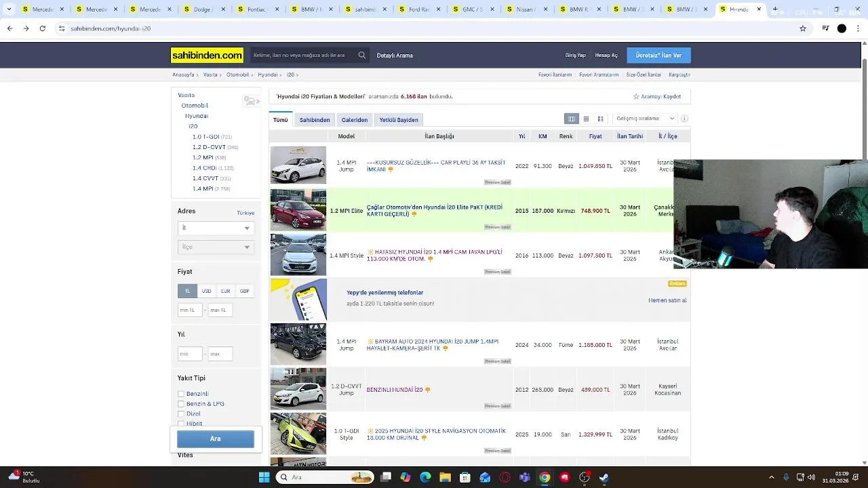This screenshot has height=488, width=868.
Task: Select USD currency toggle
Action: click(206, 291)
